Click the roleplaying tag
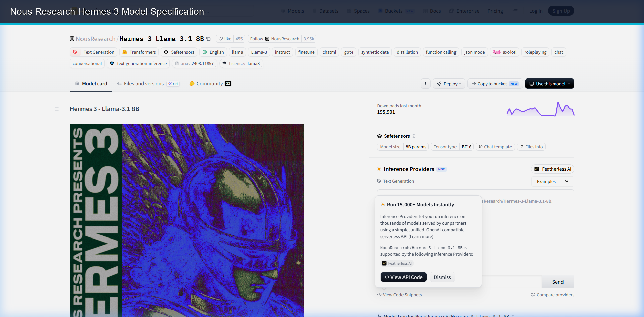The width and height of the screenshot is (644, 317). (535, 52)
